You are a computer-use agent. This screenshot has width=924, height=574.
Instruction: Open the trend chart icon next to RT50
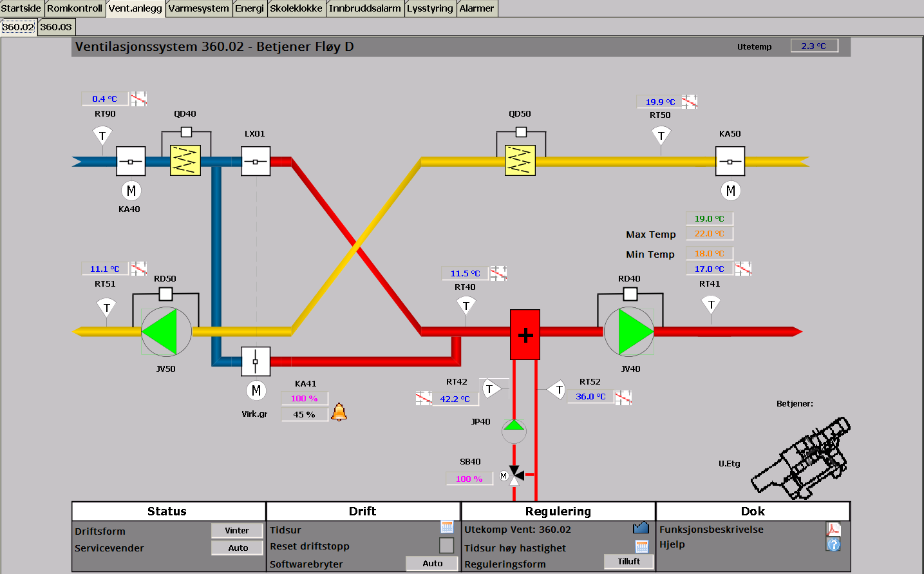pos(690,101)
